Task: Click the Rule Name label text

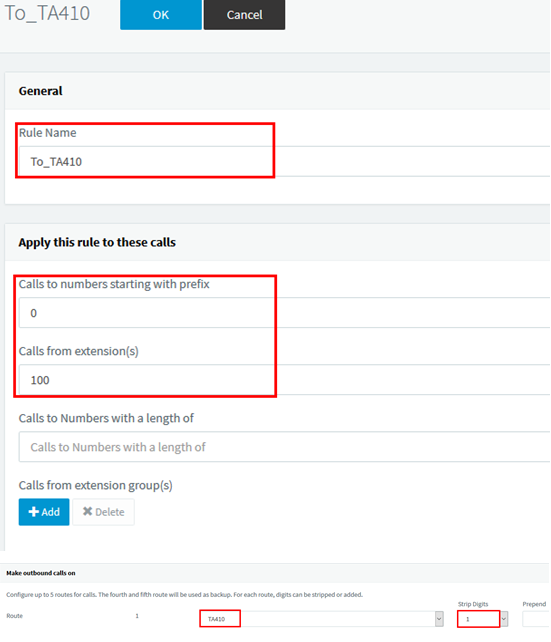Action: [47, 133]
